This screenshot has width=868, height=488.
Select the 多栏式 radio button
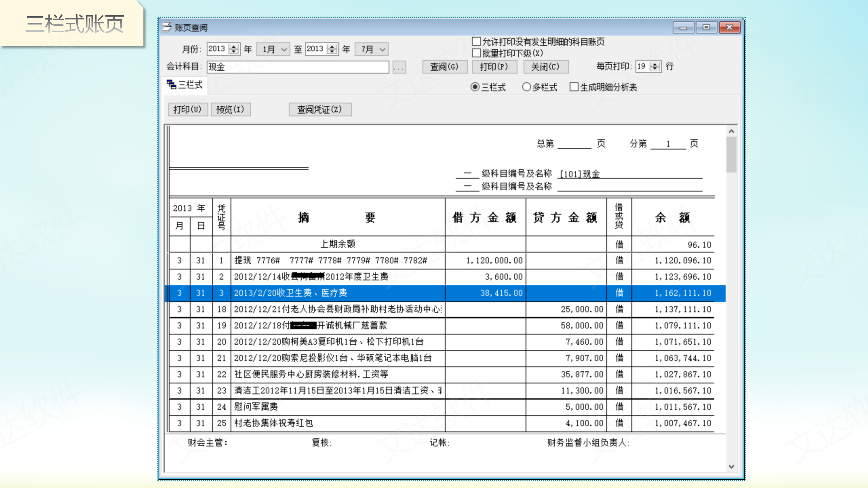tap(526, 87)
